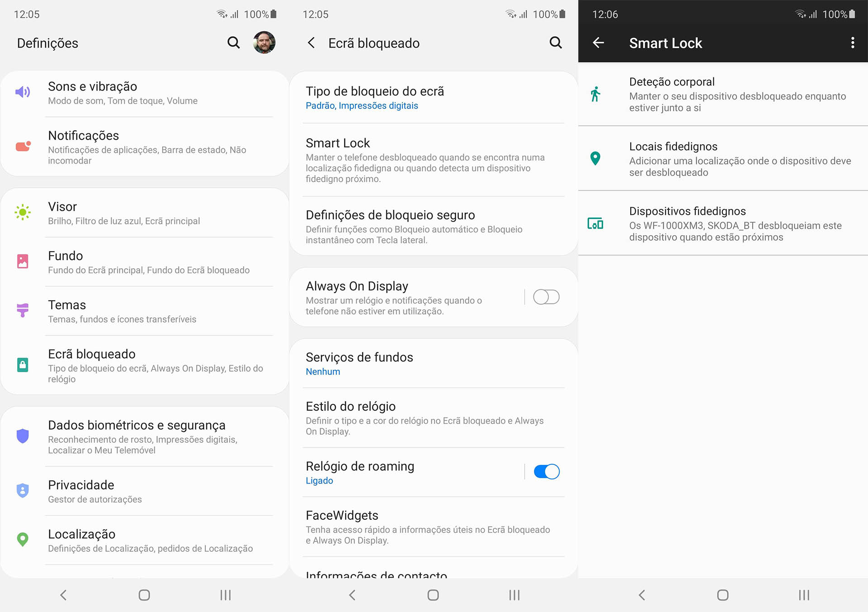Screen dimensions: 868x612
Task: Tap Android back button under Definições screen
Action: point(63,595)
